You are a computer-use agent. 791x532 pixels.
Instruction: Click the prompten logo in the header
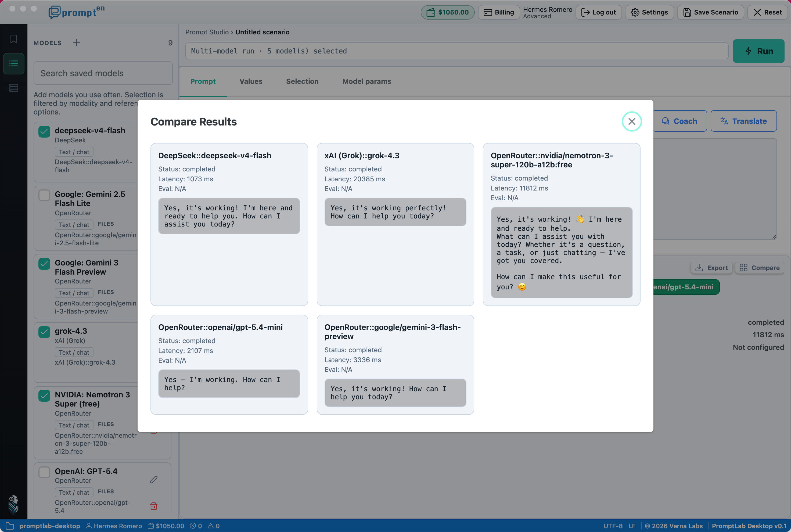(77, 12)
